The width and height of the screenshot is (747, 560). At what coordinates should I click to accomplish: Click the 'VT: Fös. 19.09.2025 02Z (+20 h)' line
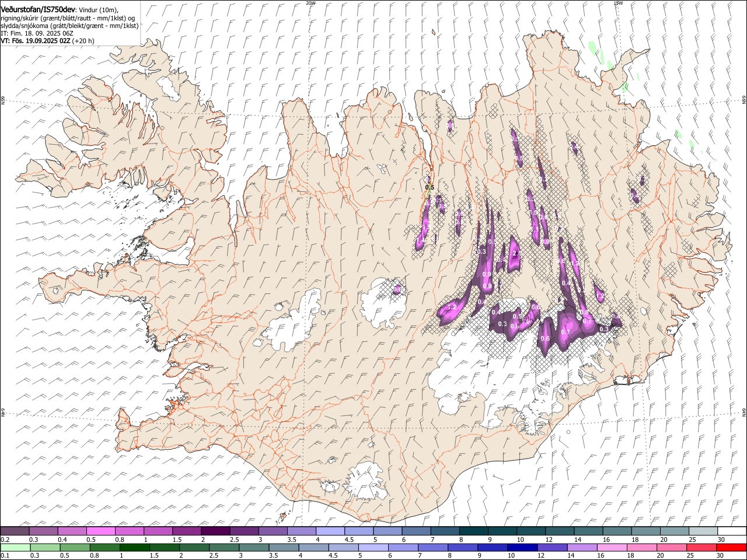coord(47,41)
